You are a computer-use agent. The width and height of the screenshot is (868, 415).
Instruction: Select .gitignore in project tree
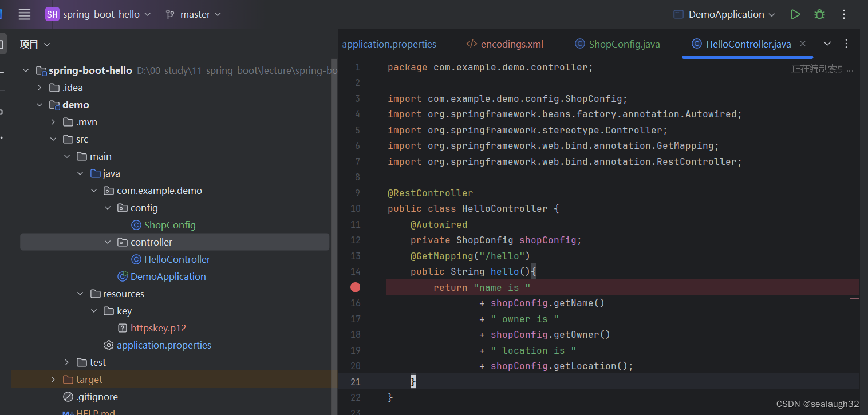[97, 397]
